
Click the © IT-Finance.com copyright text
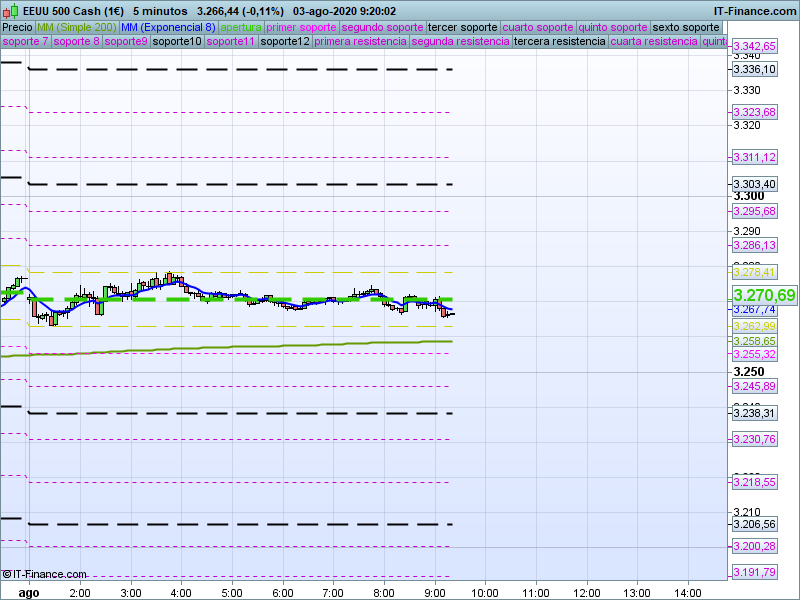coord(45,574)
